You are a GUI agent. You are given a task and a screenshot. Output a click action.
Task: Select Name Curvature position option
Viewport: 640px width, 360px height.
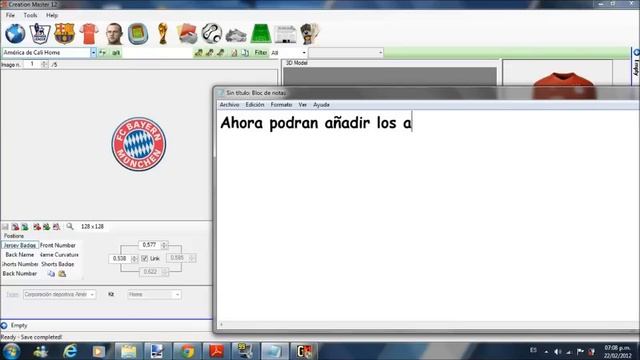click(59, 255)
